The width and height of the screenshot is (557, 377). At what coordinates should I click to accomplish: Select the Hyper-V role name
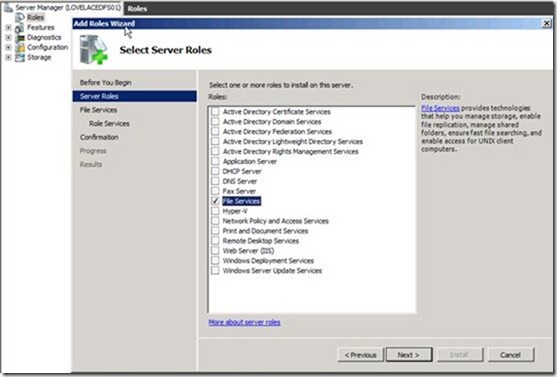235,211
